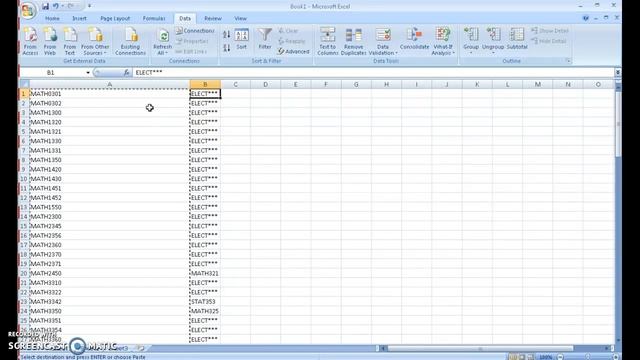Click the vertical scrollbar

pyautogui.click(x=618, y=124)
